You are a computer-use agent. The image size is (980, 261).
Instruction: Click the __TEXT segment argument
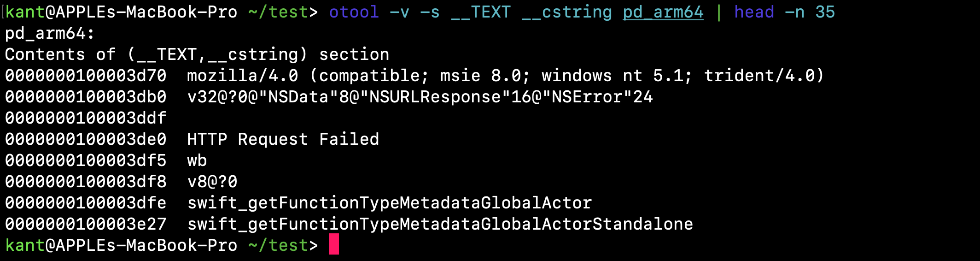click(x=480, y=12)
